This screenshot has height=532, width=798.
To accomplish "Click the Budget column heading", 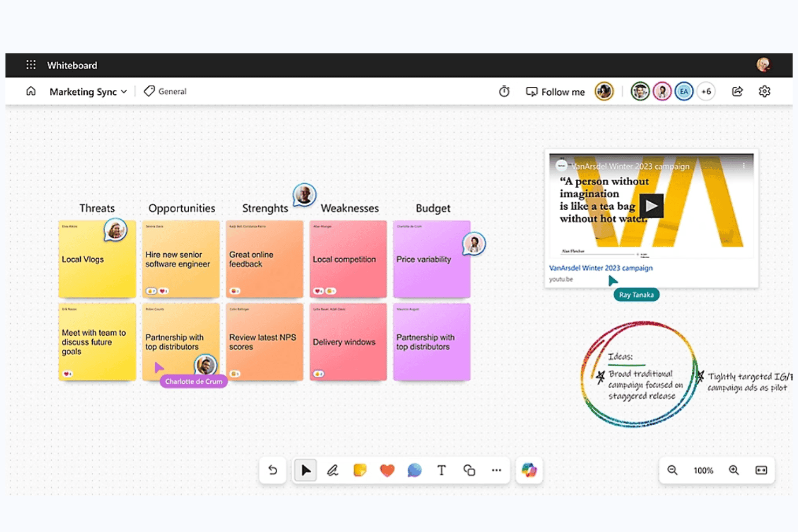I will [433, 209].
